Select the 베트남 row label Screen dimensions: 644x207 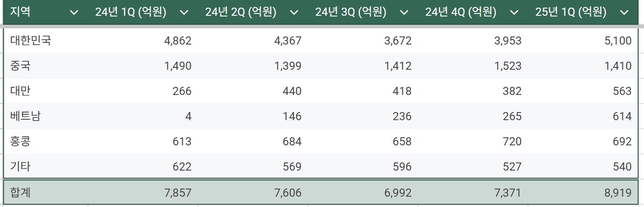25,117
